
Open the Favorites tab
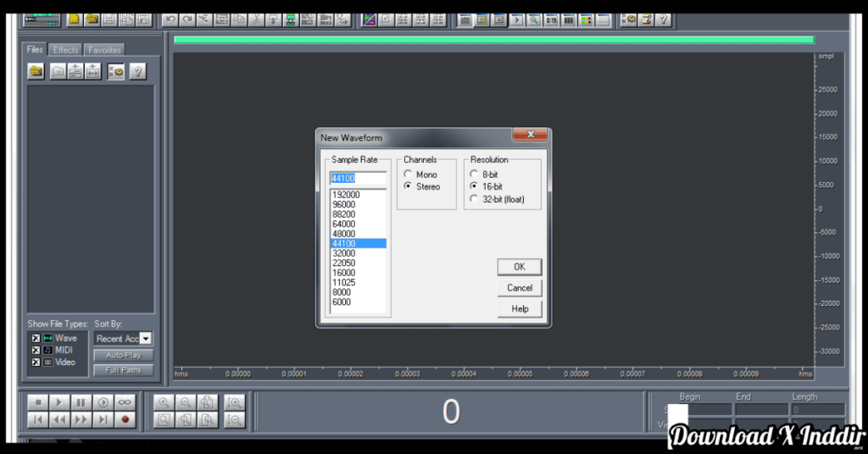[104, 50]
